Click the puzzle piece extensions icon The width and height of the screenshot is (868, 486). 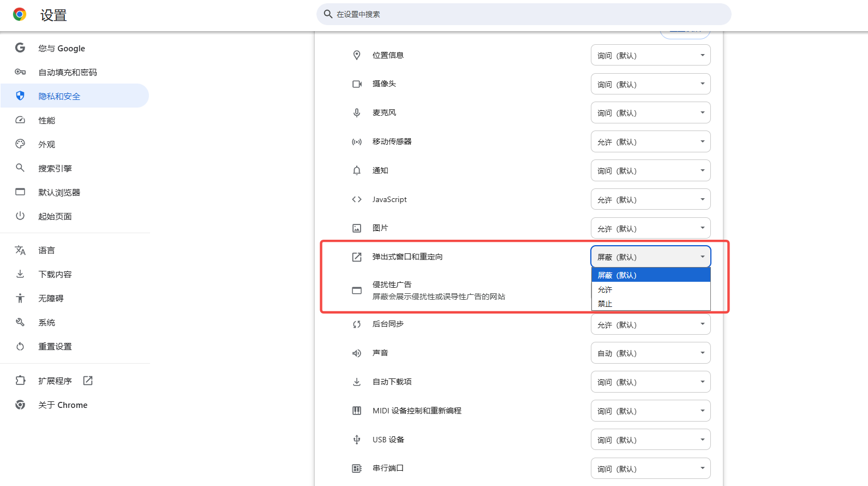[x=20, y=381]
